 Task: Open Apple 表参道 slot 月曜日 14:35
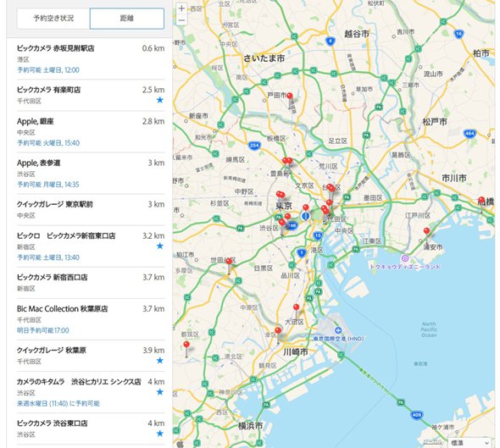click(x=48, y=185)
